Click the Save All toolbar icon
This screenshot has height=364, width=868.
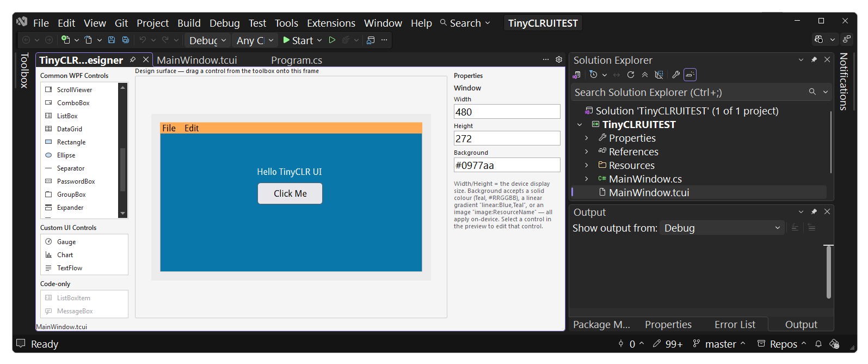pos(126,40)
